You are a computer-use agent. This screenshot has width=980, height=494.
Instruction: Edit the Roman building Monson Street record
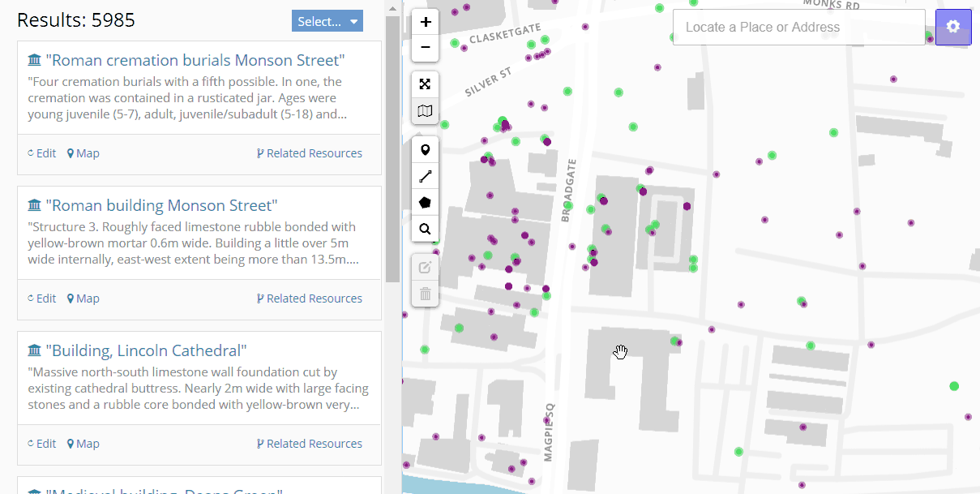pyautogui.click(x=41, y=299)
